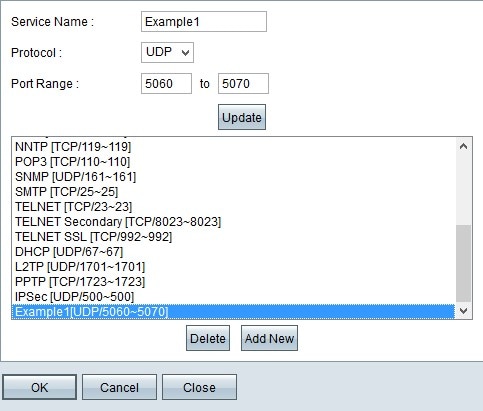
Task: Click the ending port field showing 5070
Action: pyautogui.click(x=243, y=83)
